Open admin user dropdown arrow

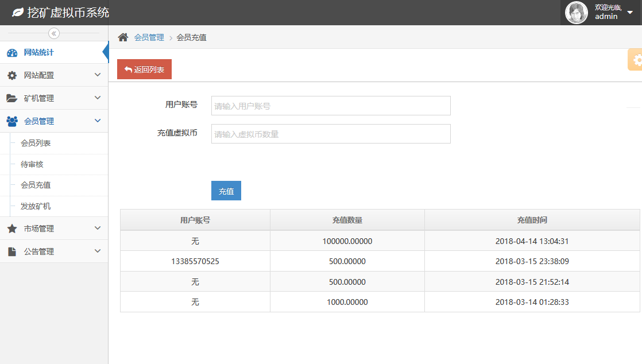[630, 13]
